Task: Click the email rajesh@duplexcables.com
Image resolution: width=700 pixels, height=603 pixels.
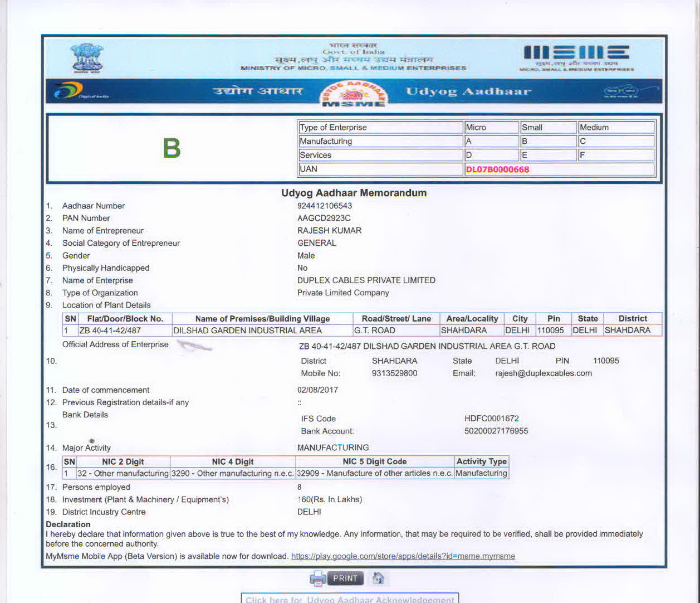Action: (544, 373)
